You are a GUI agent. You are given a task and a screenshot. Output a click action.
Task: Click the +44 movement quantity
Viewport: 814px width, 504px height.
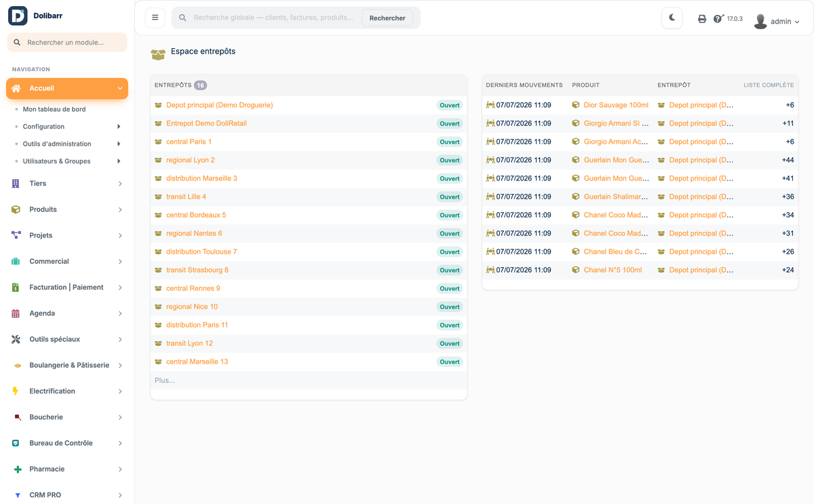point(788,160)
